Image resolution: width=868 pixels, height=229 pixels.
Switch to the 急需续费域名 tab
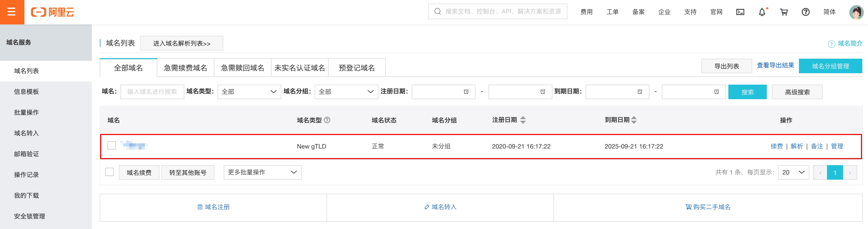(x=185, y=68)
